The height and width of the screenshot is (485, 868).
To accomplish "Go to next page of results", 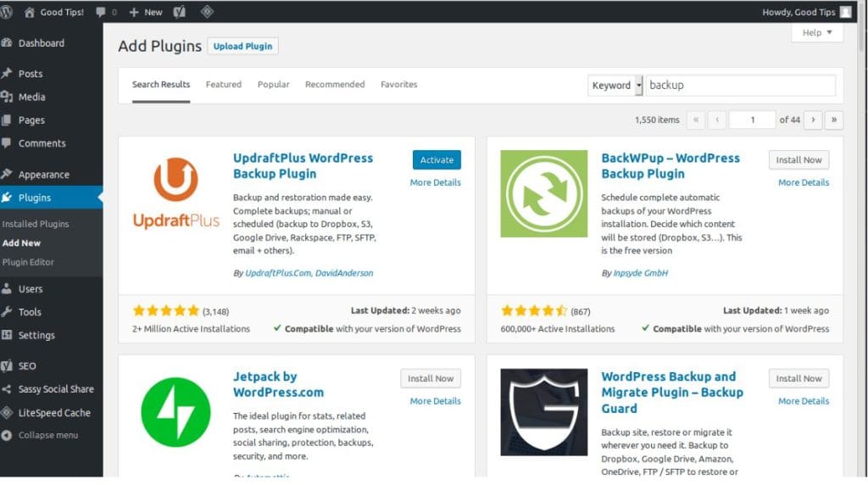I will (813, 120).
